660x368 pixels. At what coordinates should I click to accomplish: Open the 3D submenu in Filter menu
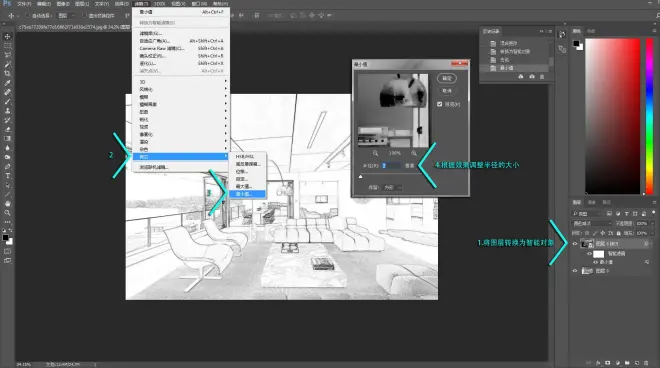[x=181, y=82]
